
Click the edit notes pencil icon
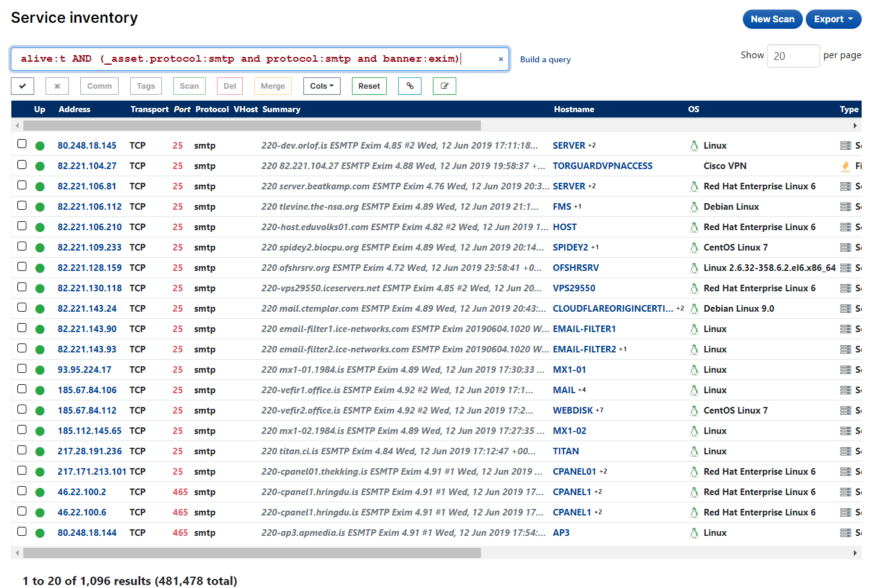(444, 86)
